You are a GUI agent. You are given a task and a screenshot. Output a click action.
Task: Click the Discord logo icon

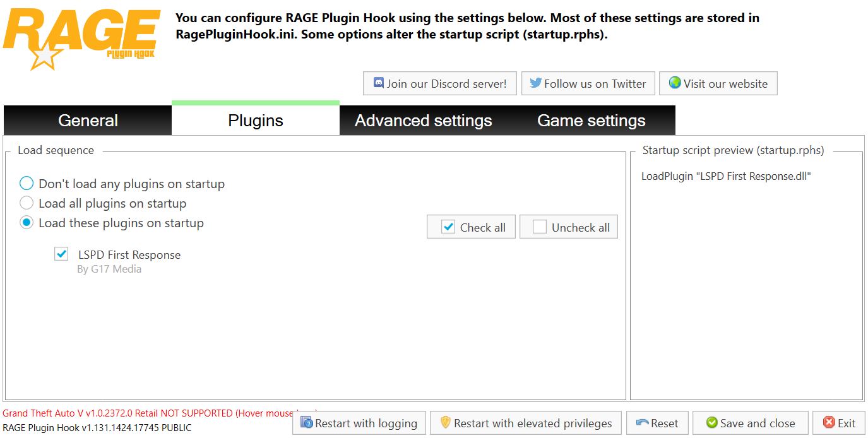pyautogui.click(x=379, y=83)
